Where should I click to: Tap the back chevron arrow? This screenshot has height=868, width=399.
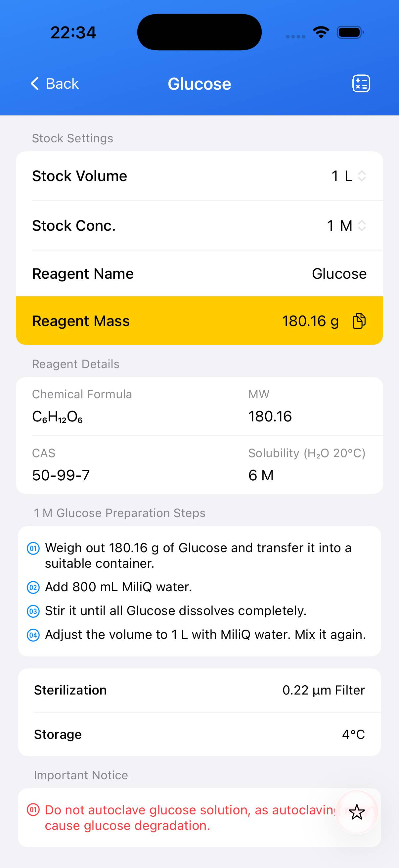coord(35,83)
